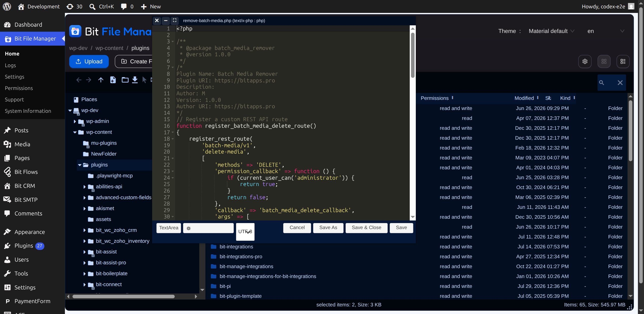Fold code block at line 21
The height and width of the screenshot is (314, 644).
[x=173, y=158]
